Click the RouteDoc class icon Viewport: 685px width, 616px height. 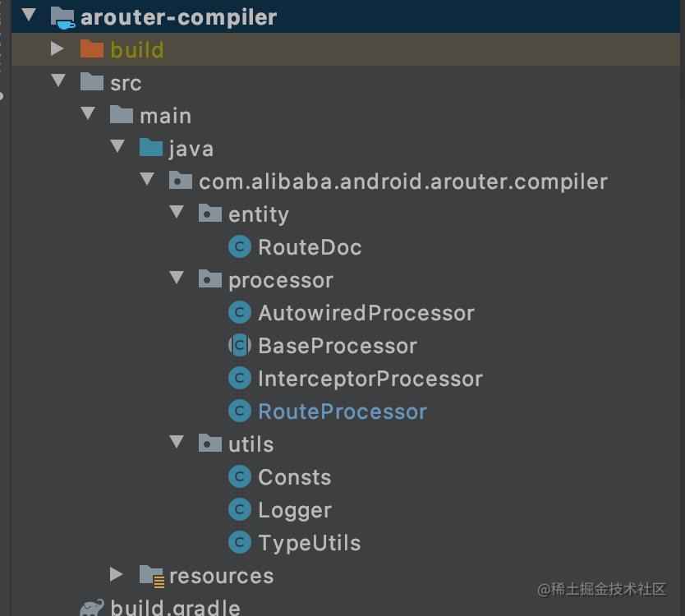click(240, 247)
